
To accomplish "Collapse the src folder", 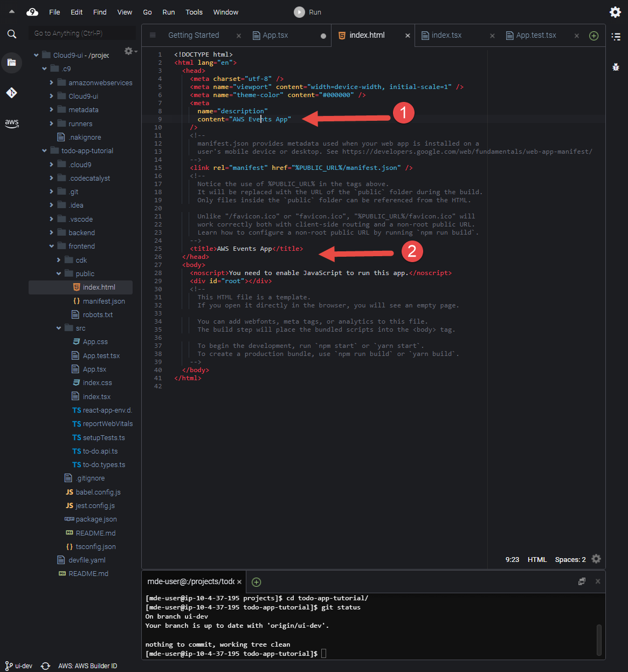I will 59,328.
